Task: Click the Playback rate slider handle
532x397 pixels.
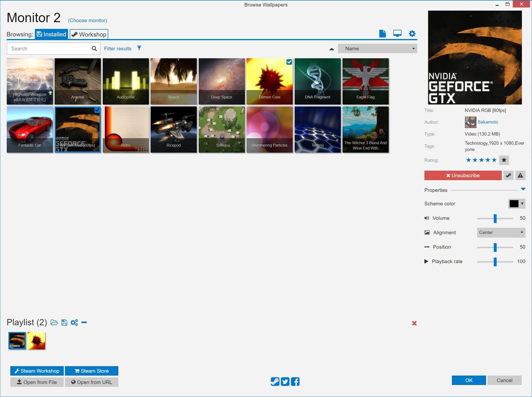Action: [x=495, y=262]
